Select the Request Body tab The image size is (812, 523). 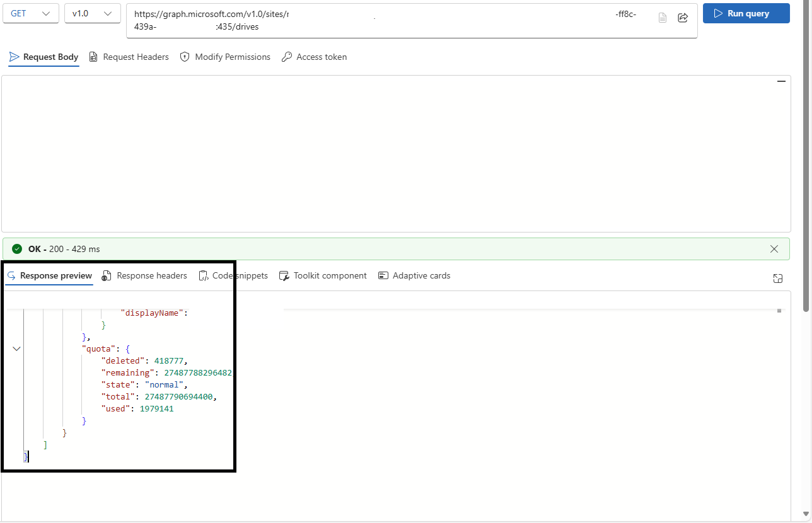[x=43, y=57]
